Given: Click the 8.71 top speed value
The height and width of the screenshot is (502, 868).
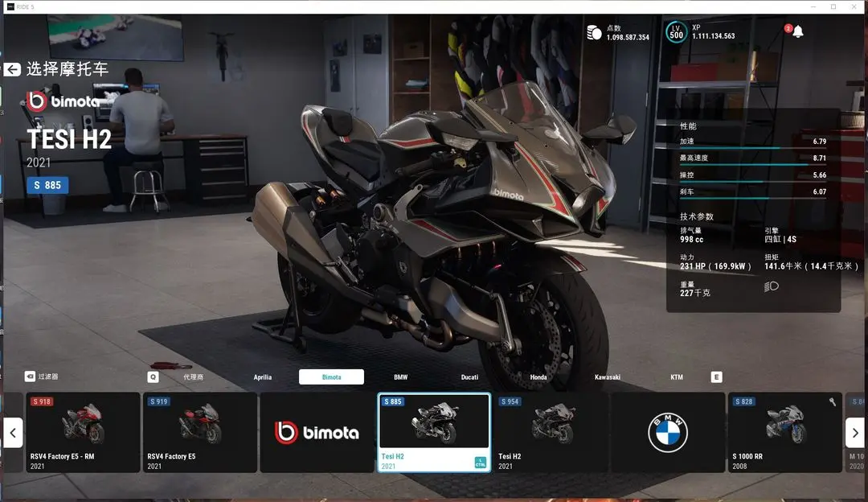Looking at the screenshot, I should click(819, 158).
